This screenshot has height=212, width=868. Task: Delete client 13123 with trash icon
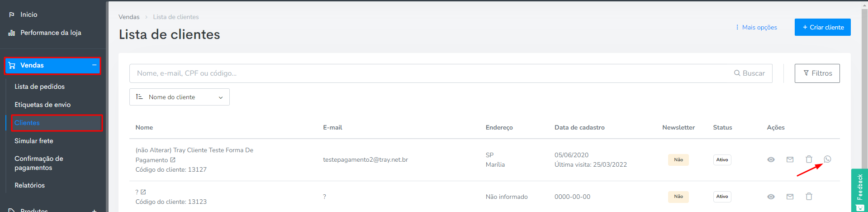coord(809,196)
